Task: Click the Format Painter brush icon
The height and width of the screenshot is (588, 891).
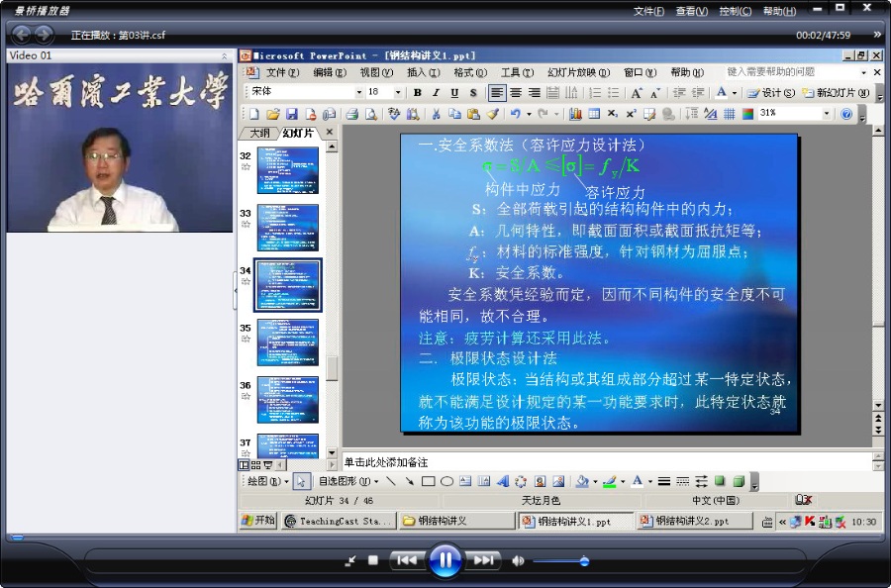Action: point(493,114)
